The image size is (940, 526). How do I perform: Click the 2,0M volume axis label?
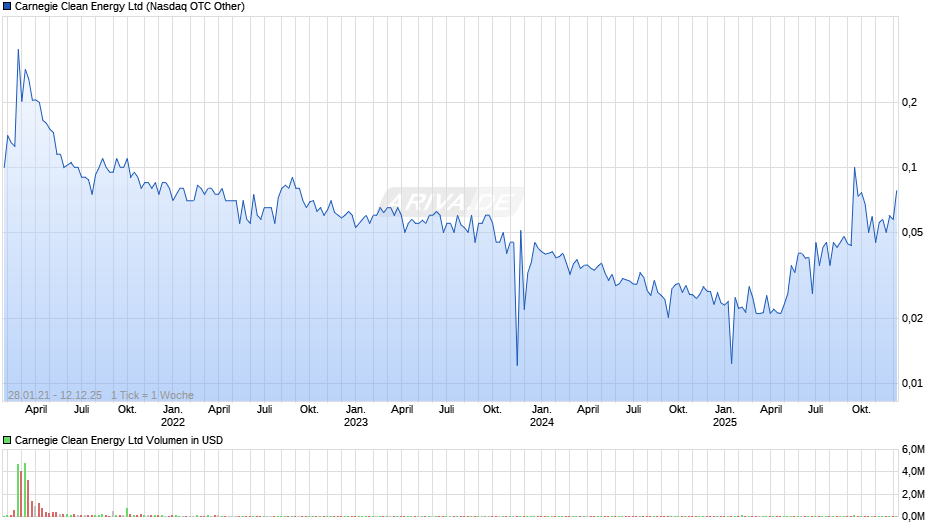click(913, 494)
